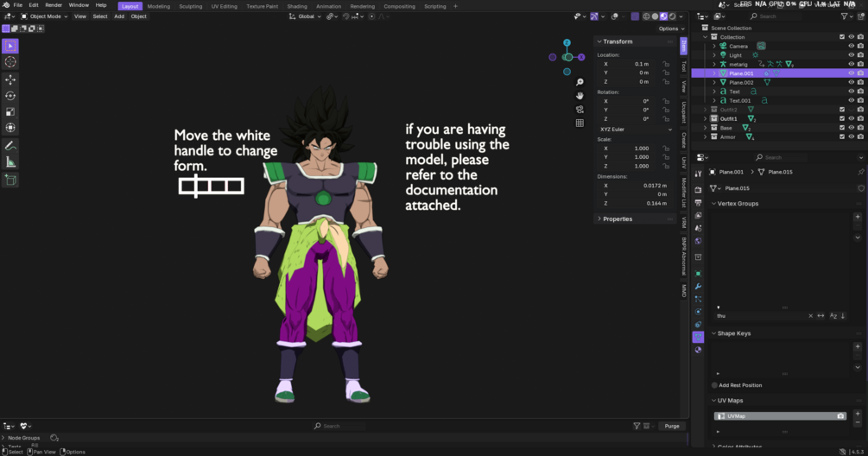This screenshot has width=868, height=456.
Task: Open the Object properties tab
Action: [698, 274]
